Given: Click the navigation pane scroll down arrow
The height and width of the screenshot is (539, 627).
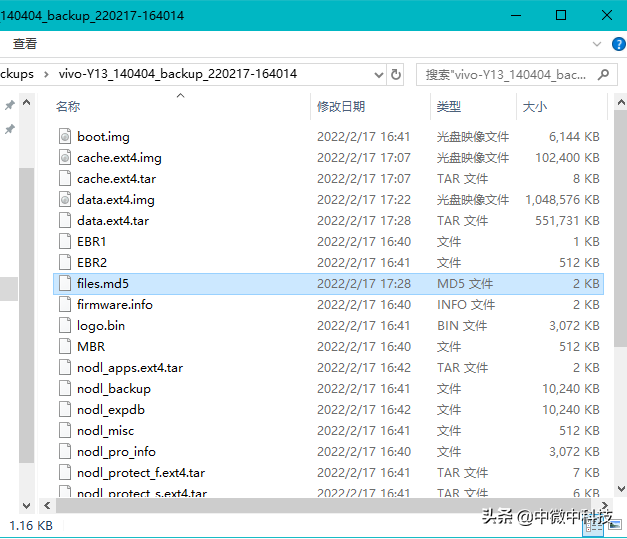Looking at the screenshot, I should [x=26, y=505].
